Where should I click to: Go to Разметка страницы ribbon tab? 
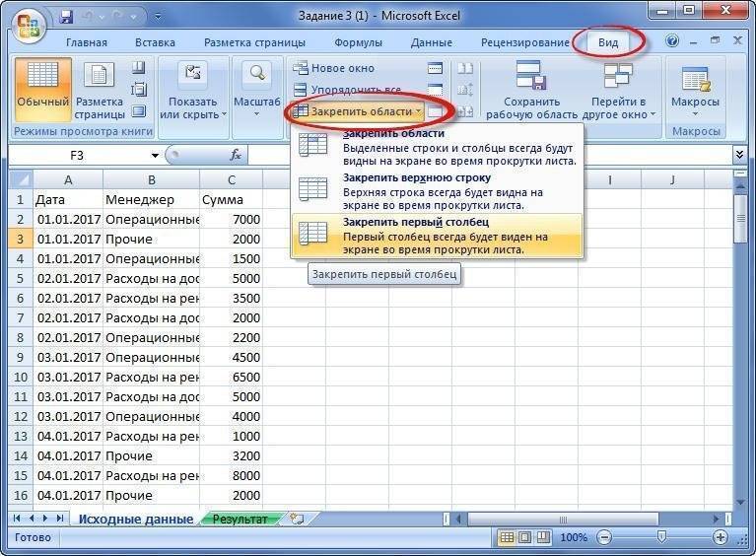tap(254, 42)
